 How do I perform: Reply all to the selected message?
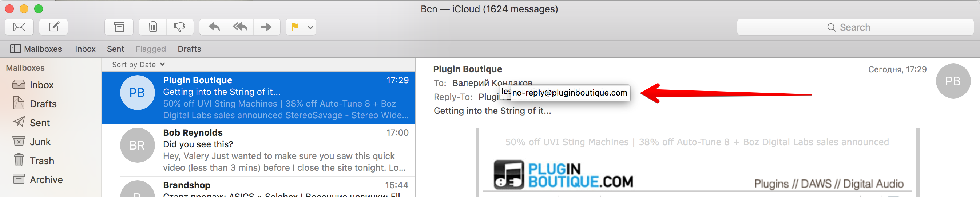tap(240, 27)
